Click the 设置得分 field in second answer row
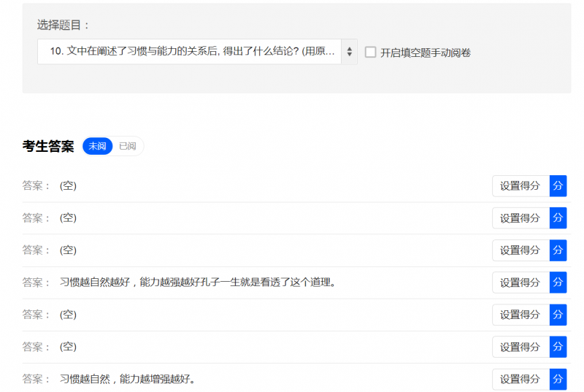The height and width of the screenshot is (392, 584). pos(520,218)
